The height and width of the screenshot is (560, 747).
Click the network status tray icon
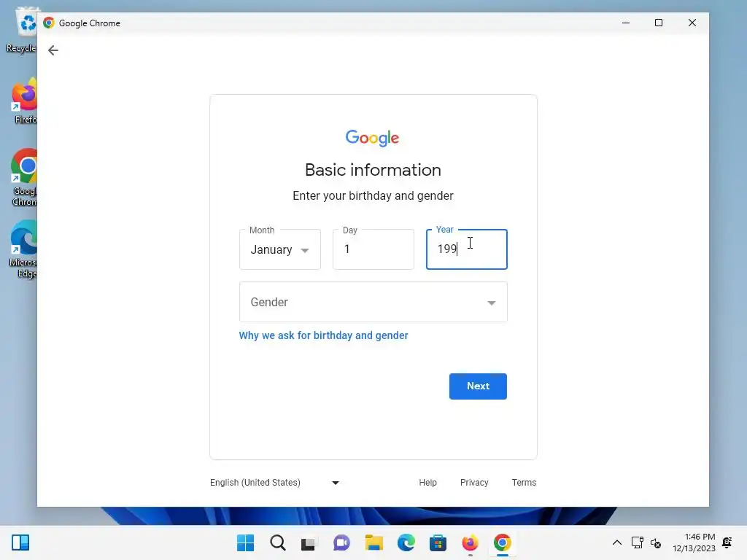click(x=638, y=542)
